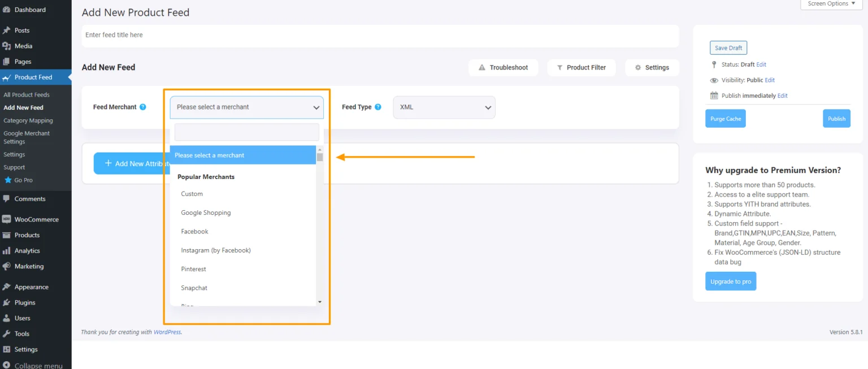Click the Popular Merchants group heading
The width and height of the screenshot is (868, 369).
pyautogui.click(x=206, y=177)
